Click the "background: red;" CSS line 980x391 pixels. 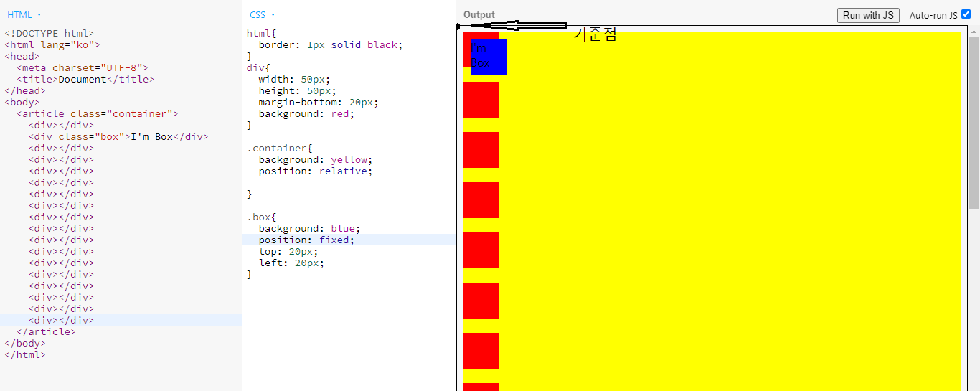coord(307,113)
